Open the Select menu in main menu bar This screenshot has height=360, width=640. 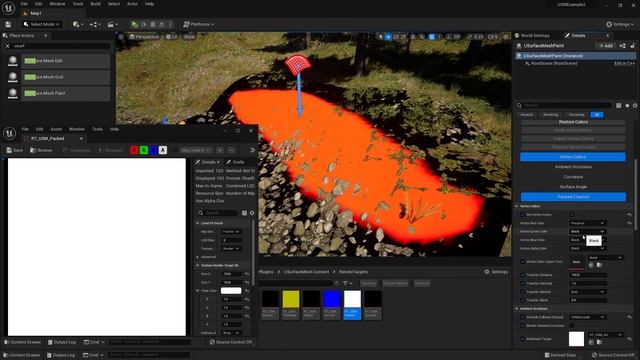(114, 4)
